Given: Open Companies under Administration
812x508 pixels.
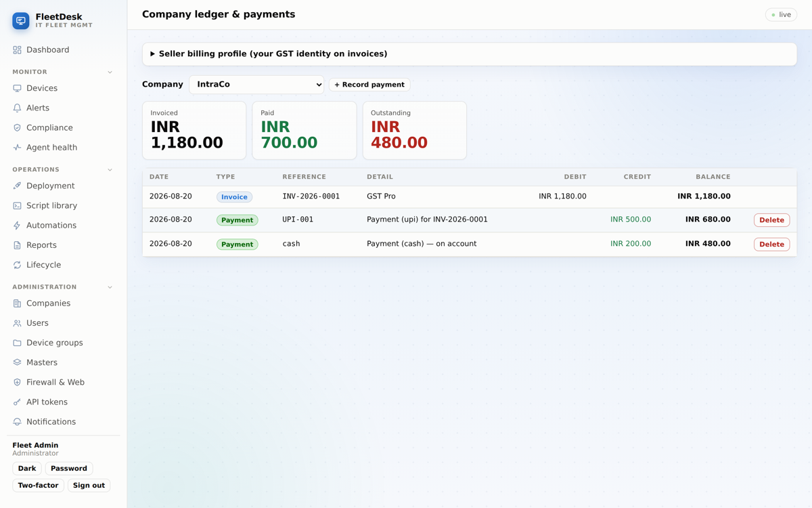Looking at the screenshot, I should [64, 303].
